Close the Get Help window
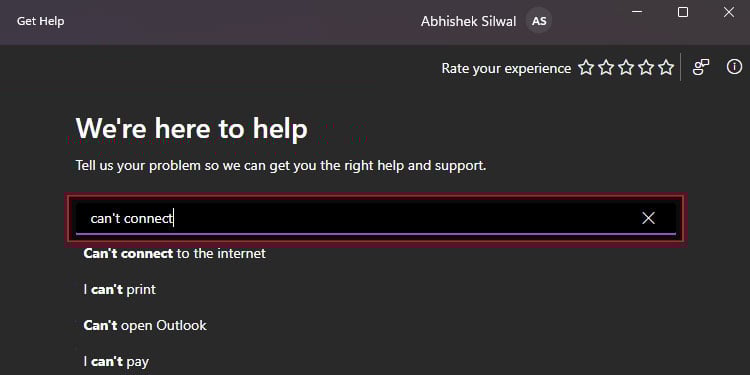Viewport: 750px width, 375px height. [x=728, y=12]
